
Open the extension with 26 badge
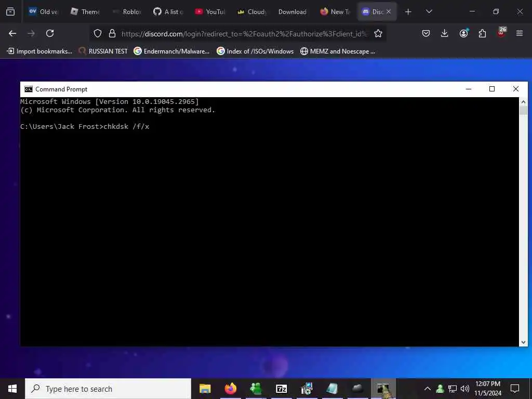501,33
